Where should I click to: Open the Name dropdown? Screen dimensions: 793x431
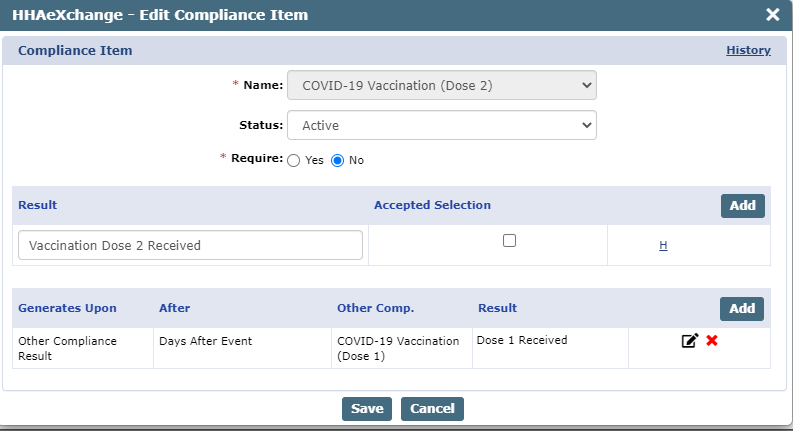coord(441,85)
